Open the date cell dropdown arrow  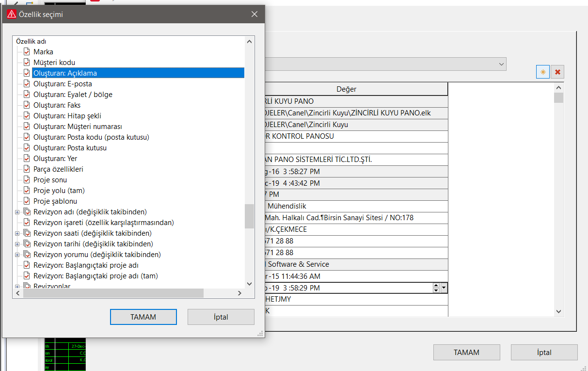[444, 288]
